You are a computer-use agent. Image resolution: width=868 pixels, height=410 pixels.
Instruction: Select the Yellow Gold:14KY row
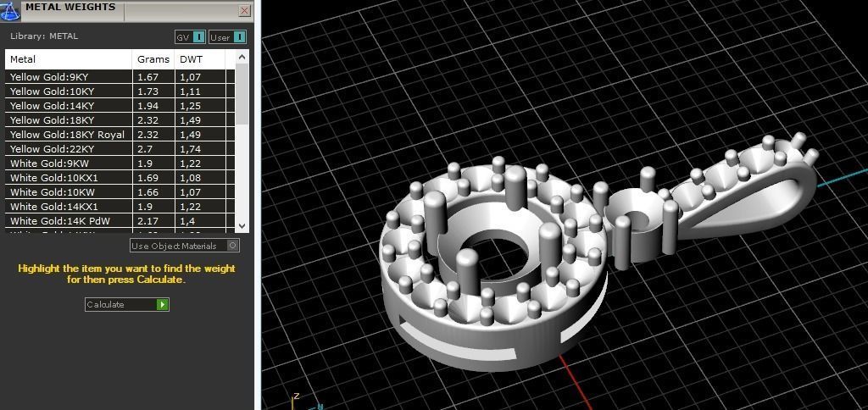click(x=120, y=106)
